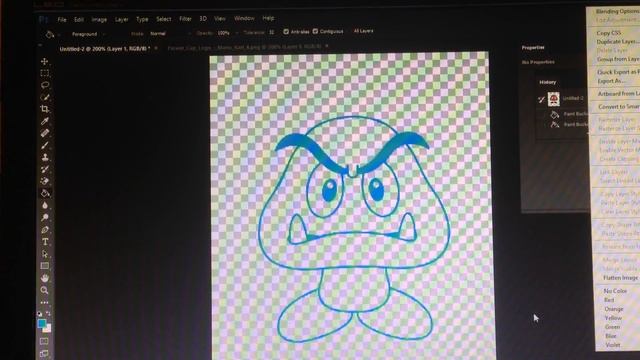Choose Yellow label color
This screenshot has width=640, height=360.
point(613,318)
